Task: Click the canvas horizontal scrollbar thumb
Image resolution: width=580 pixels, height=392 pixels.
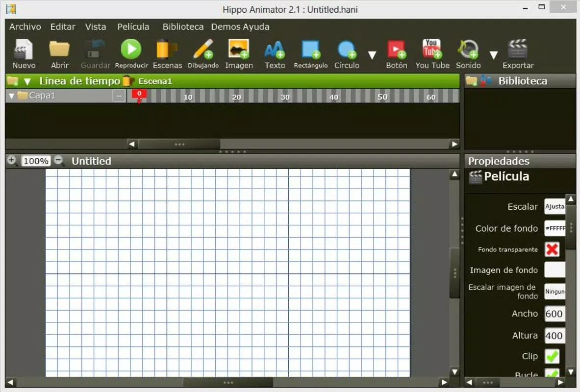Action: coord(228,382)
